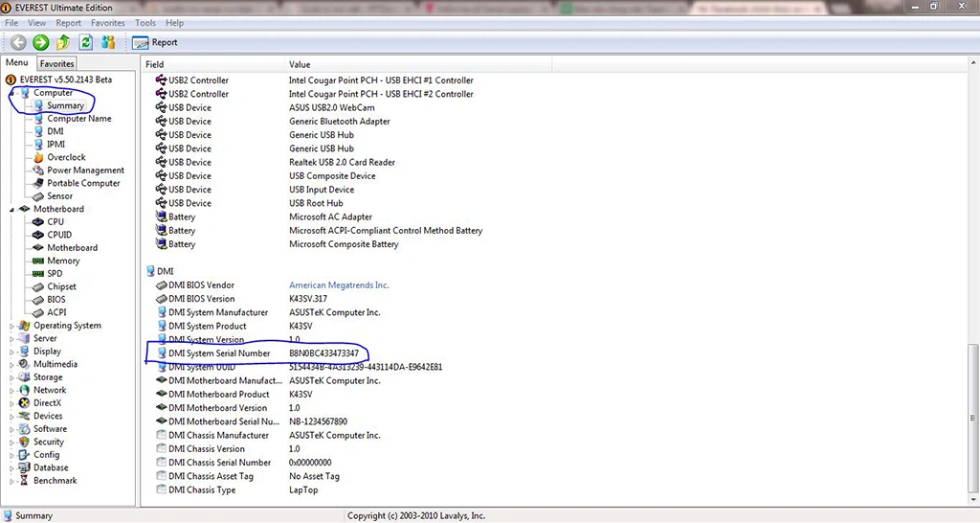
Task: Select the Portable Computer laptop icon
Action: point(38,183)
